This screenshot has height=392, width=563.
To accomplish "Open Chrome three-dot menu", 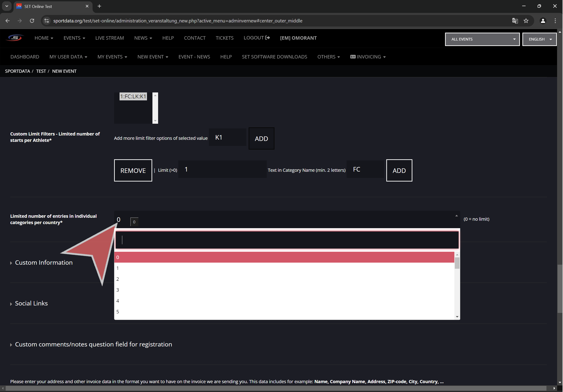I will [x=555, y=21].
